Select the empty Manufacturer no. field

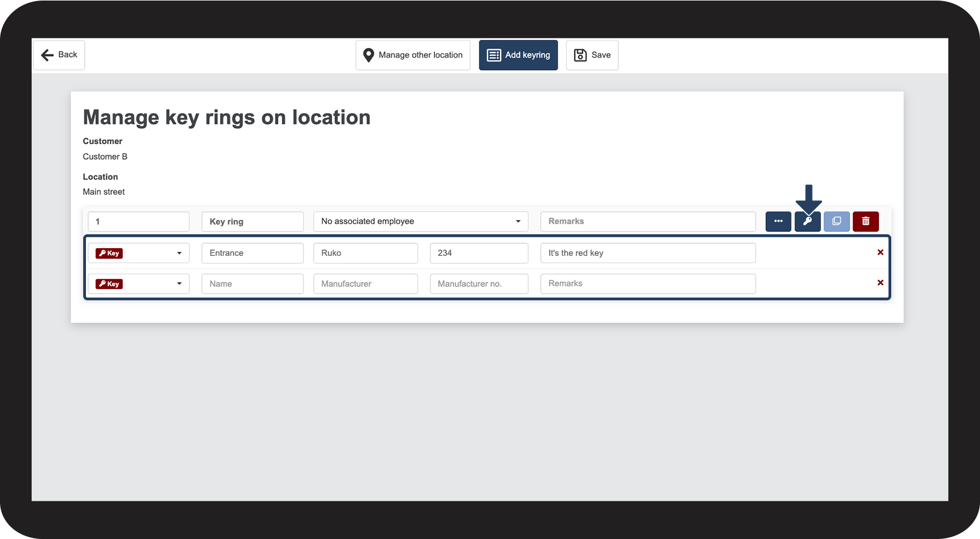pos(479,284)
